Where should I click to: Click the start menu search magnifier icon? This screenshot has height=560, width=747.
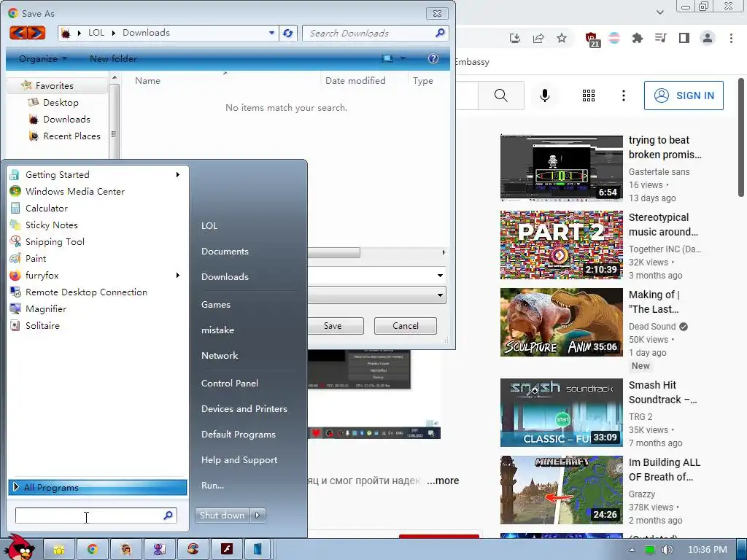coord(168,516)
